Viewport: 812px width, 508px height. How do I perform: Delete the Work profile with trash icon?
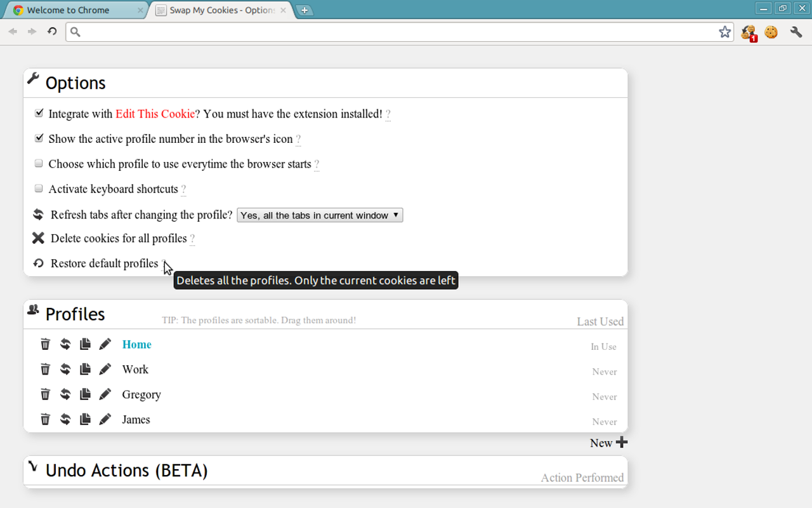tap(45, 369)
